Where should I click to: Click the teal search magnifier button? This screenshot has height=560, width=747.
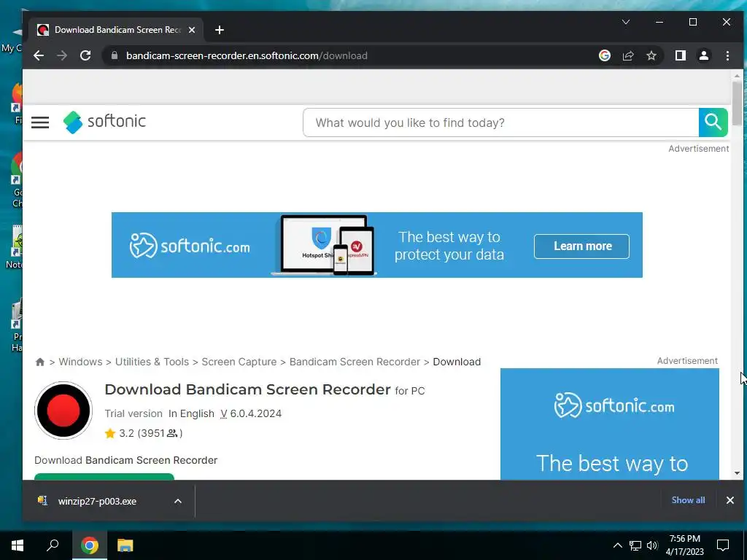(x=713, y=122)
